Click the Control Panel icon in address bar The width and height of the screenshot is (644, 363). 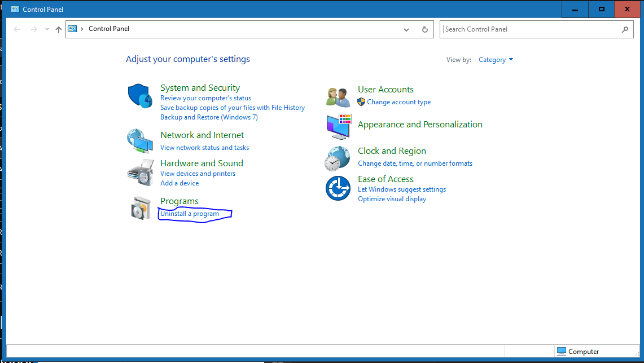click(72, 29)
